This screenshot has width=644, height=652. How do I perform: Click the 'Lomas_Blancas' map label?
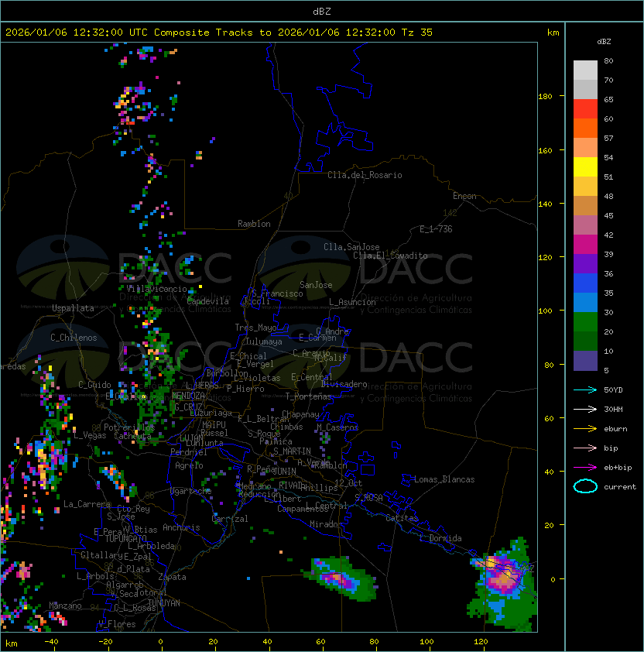(444, 479)
